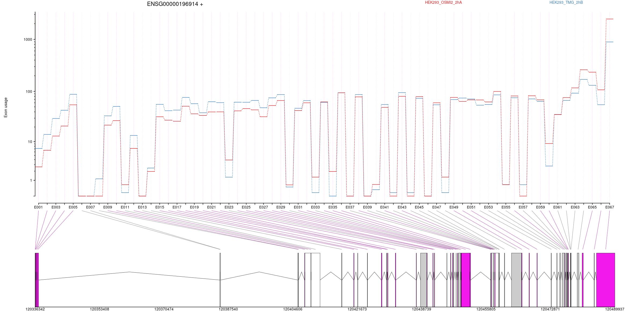Image resolution: width=644 pixels, height=322 pixels.
Task: Click genomic coordinate 120421673
Action: tap(357, 309)
